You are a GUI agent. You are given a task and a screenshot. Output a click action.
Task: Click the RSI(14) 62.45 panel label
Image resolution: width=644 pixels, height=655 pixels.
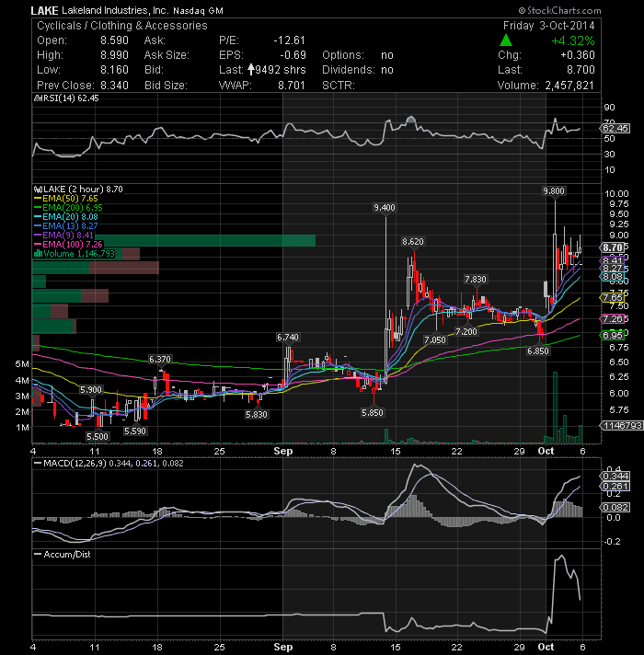pos(71,98)
